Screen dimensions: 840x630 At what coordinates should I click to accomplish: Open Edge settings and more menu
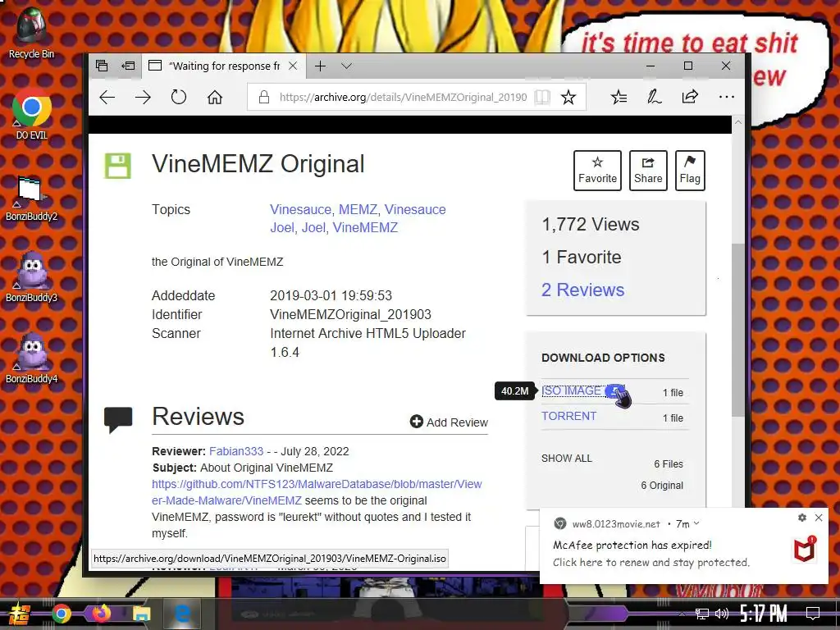click(x=727, y=97)
